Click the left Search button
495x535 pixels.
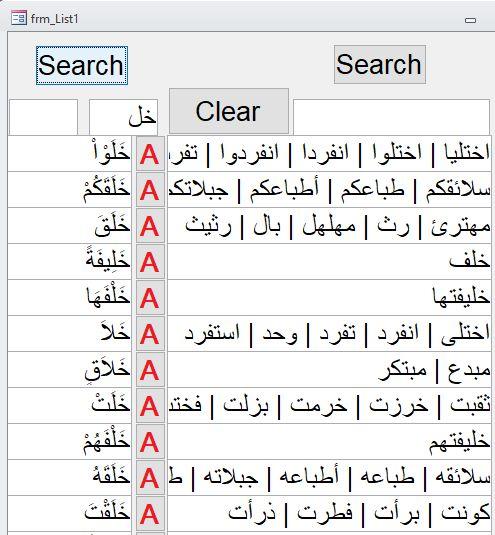82,65
